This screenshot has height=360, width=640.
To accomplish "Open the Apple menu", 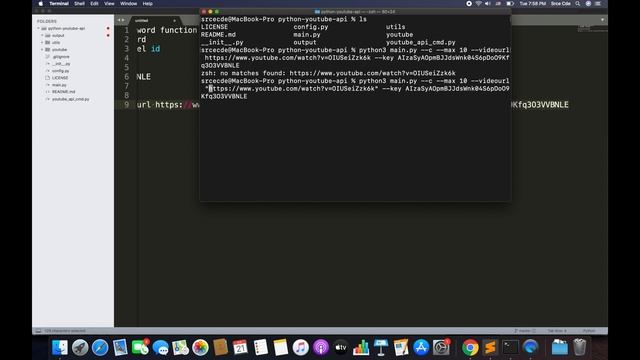I will pos(41,4).
